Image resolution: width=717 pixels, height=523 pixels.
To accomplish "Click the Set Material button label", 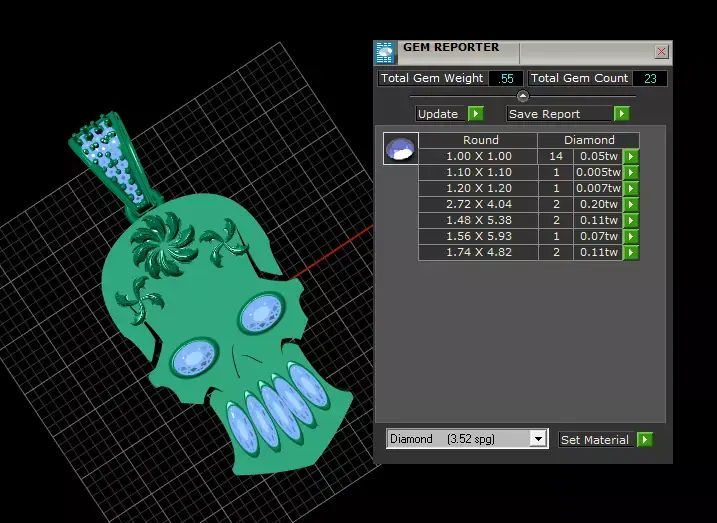I will pos(595,440).
